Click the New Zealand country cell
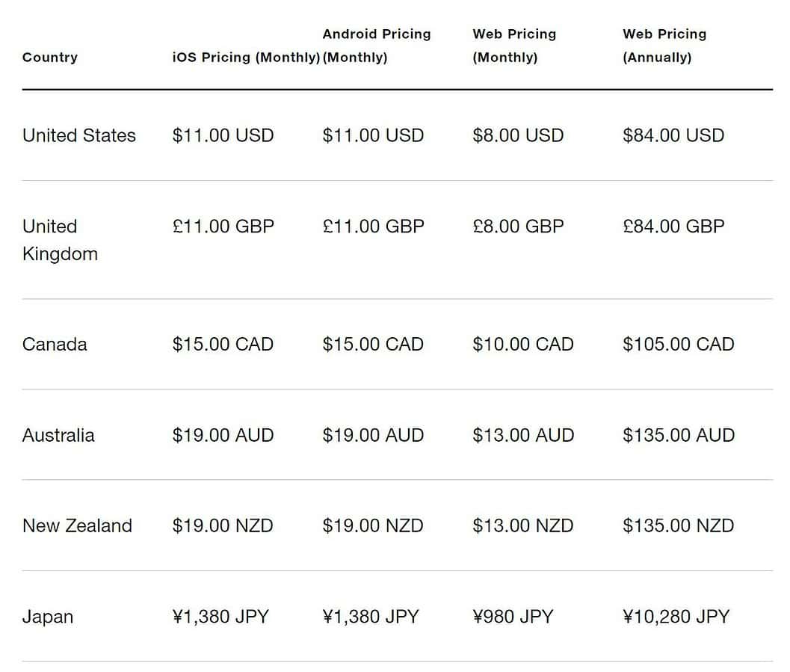This screenshot has width=790, height=672. 77,525
